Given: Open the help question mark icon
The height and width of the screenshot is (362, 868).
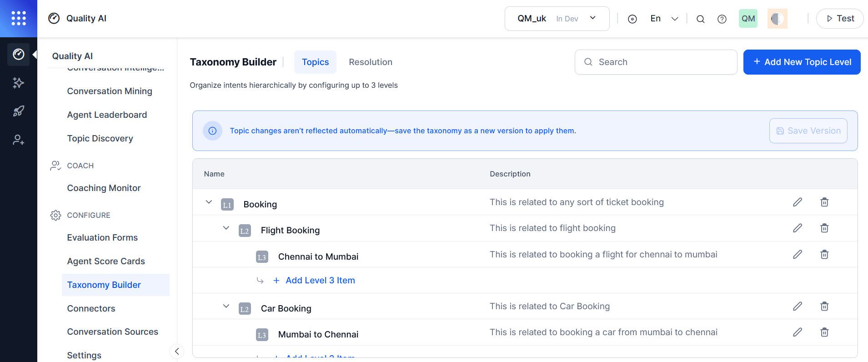Looking at the screenshot, I should pyautogui.click(x=722, y=19).
